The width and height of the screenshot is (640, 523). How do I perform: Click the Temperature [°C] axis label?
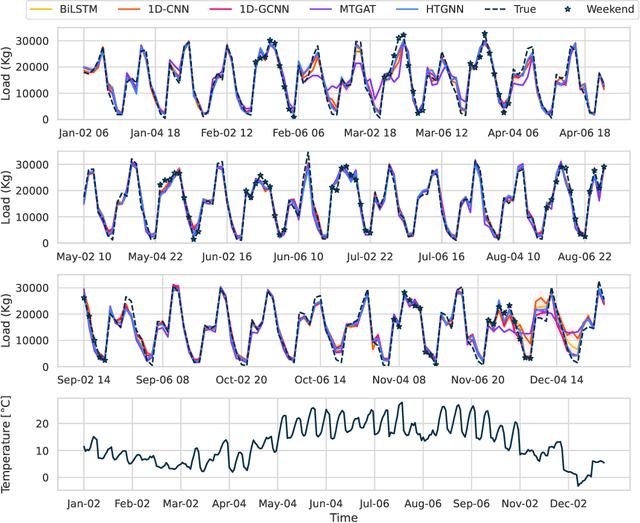pyautogui.click(x=11, y=443)
